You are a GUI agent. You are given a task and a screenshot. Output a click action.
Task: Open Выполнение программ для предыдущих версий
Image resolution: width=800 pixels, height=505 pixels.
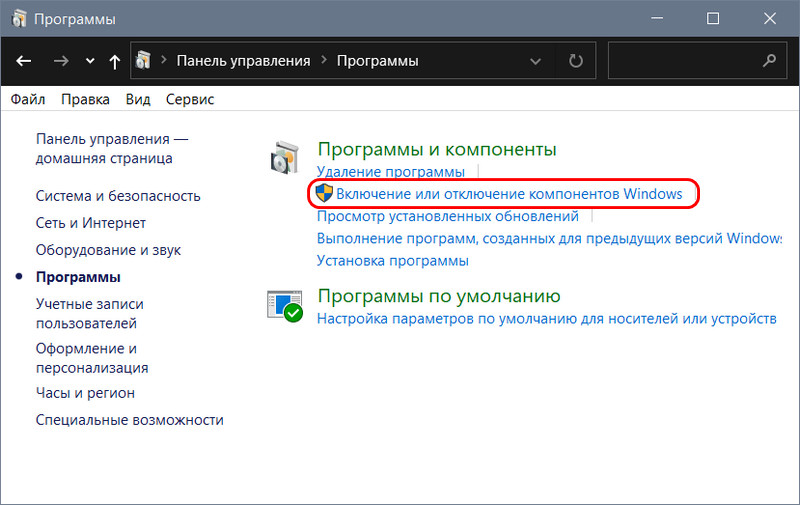coord(549,238)
